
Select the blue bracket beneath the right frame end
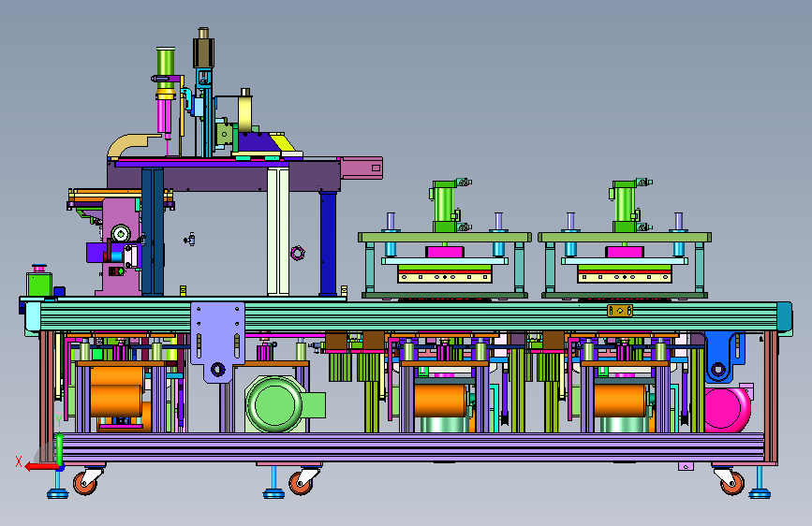[x=724, y=358]
